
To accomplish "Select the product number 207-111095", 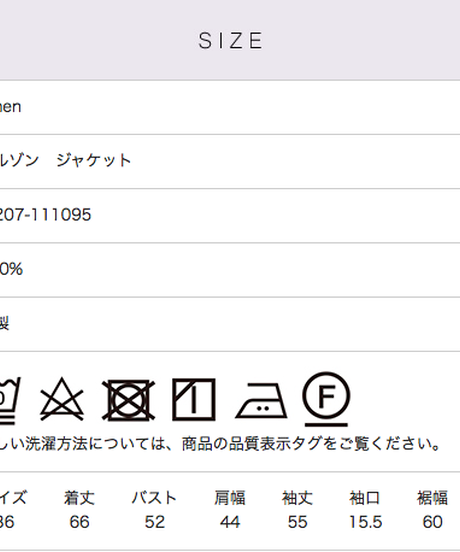I will [45, 214].
